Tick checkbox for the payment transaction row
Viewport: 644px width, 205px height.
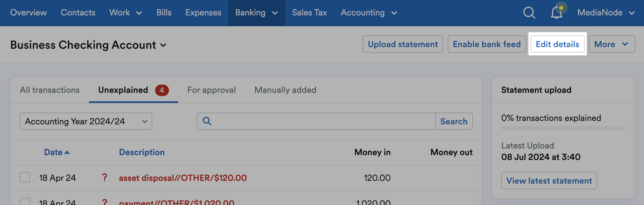tap(25, 202)
